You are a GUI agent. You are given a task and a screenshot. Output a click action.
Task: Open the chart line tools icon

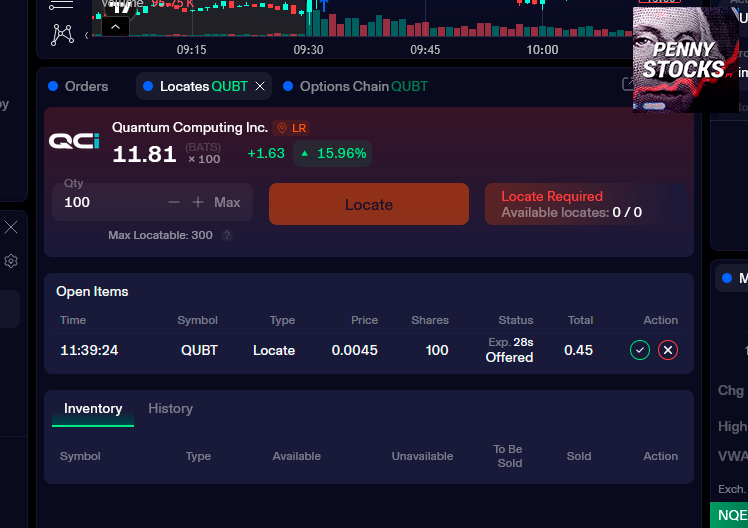[61, 5]
